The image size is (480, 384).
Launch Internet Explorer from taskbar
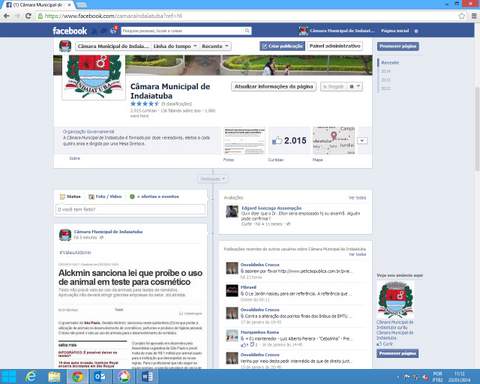click(31, 377)
